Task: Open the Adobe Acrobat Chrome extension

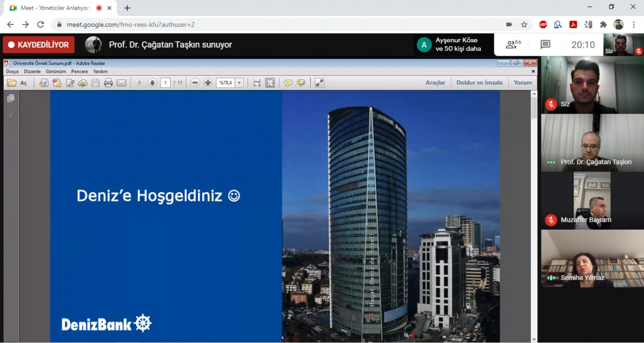Action: tap(573, 24)
